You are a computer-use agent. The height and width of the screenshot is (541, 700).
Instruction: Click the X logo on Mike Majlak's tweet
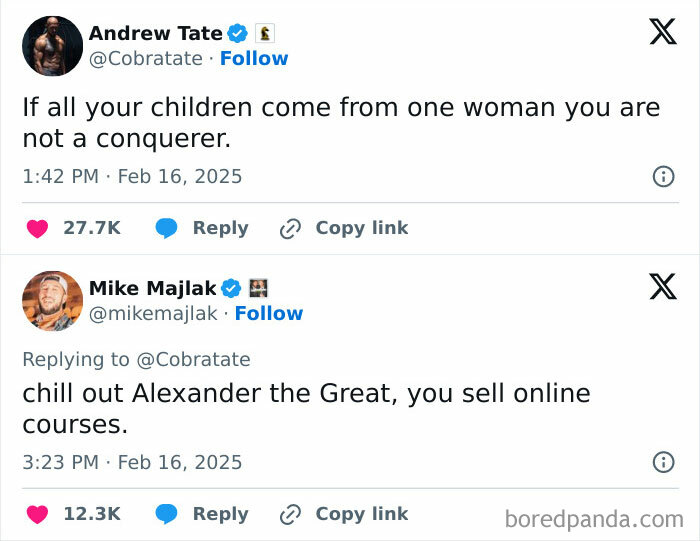663,286
